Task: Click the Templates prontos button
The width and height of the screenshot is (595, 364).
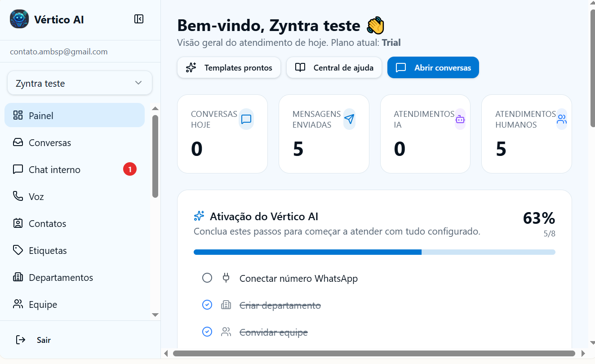Action: point(229,67)
